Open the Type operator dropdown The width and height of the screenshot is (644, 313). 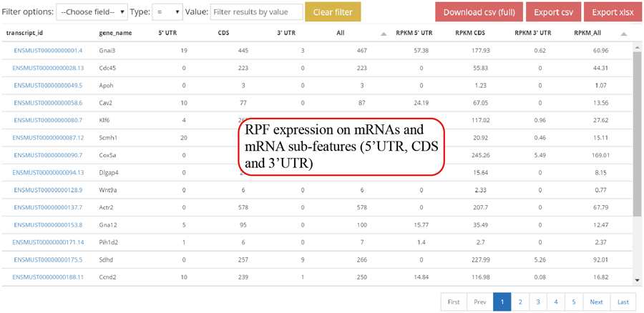point(167,12)
